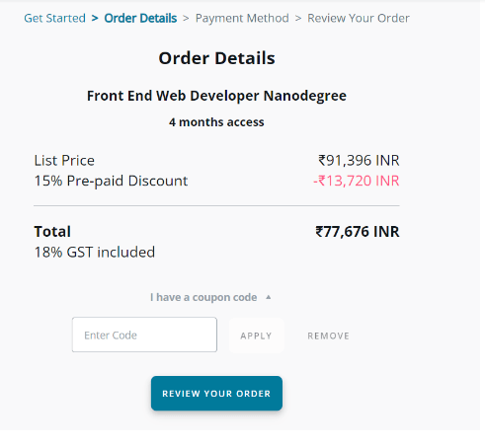Jump to the Review Your Order breadcrumb
The width and height of the screenshot is (485, 448).
(x=359, y=18)
